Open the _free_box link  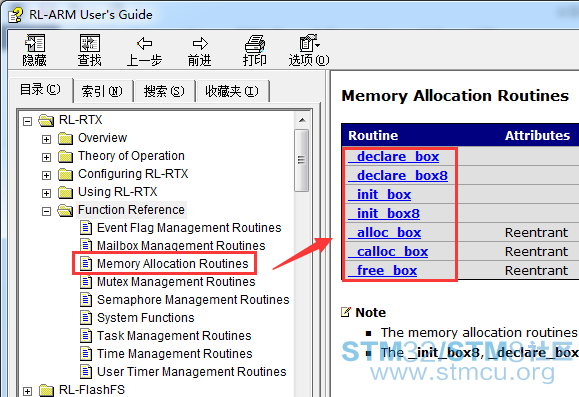[x=383, y=271]
